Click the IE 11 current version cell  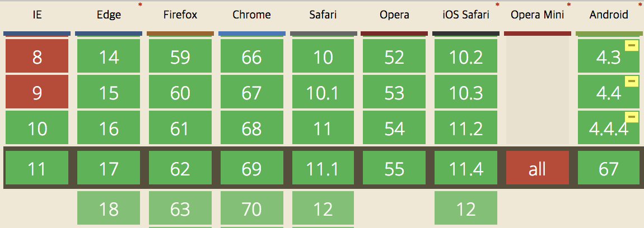click(x=37, y=168)
